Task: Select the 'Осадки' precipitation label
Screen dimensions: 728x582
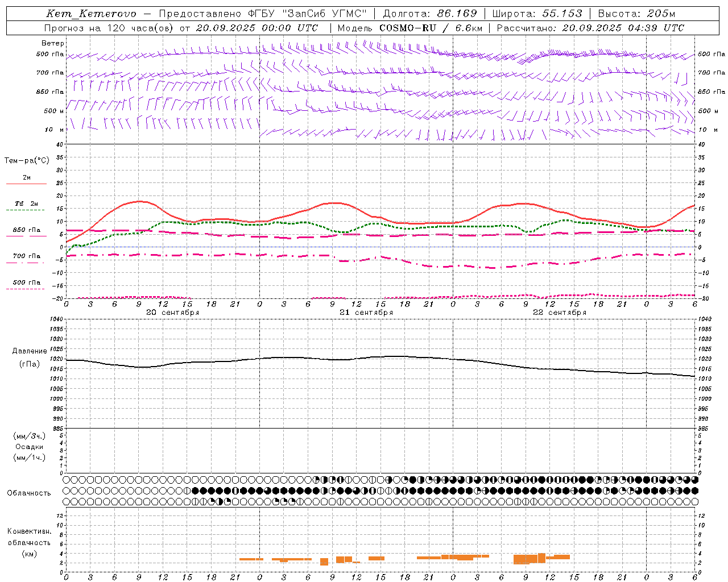Action: pyautogui.click(x=30, y=447)
